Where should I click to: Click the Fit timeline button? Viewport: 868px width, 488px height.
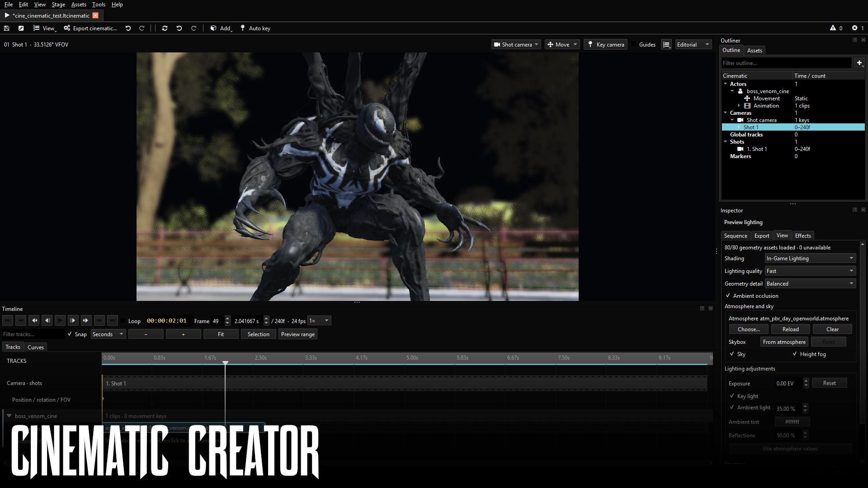click(x=221, y=334)
